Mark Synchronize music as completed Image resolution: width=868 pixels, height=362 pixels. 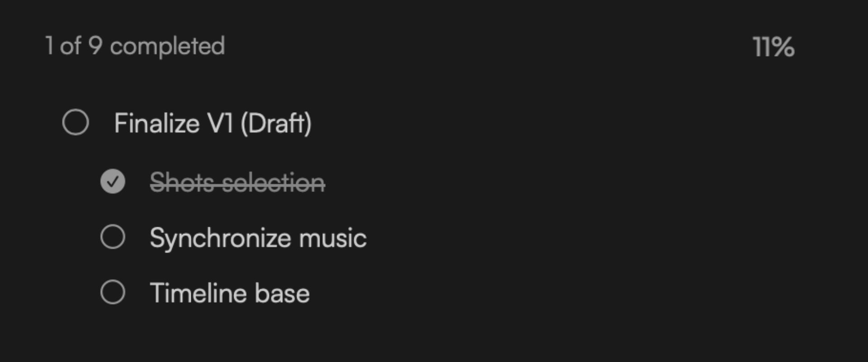[x=113, y=237]
